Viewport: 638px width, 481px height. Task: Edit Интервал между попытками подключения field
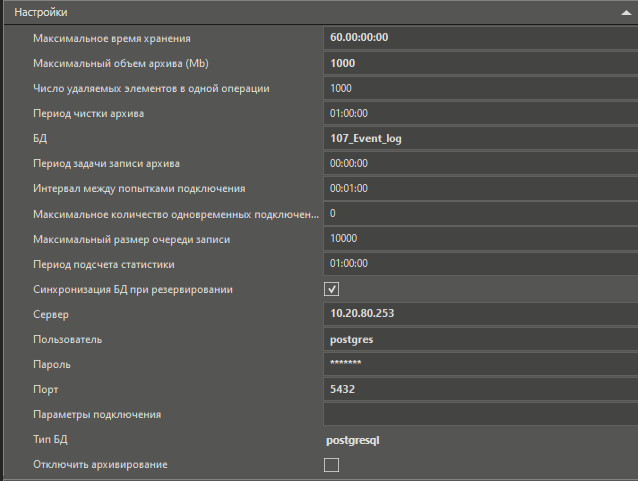point(481,188)
